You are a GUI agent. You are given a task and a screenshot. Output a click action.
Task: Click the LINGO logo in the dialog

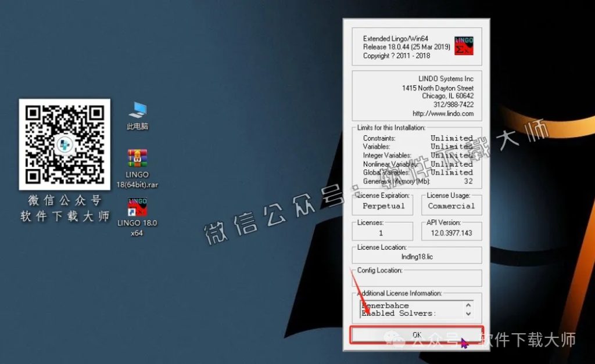(464, 46)
